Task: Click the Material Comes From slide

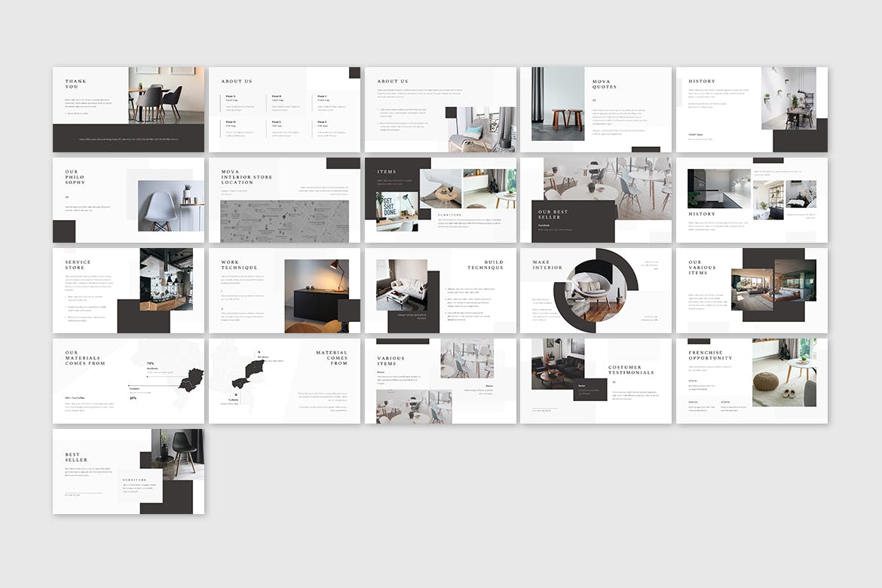Action: point(284,381)
